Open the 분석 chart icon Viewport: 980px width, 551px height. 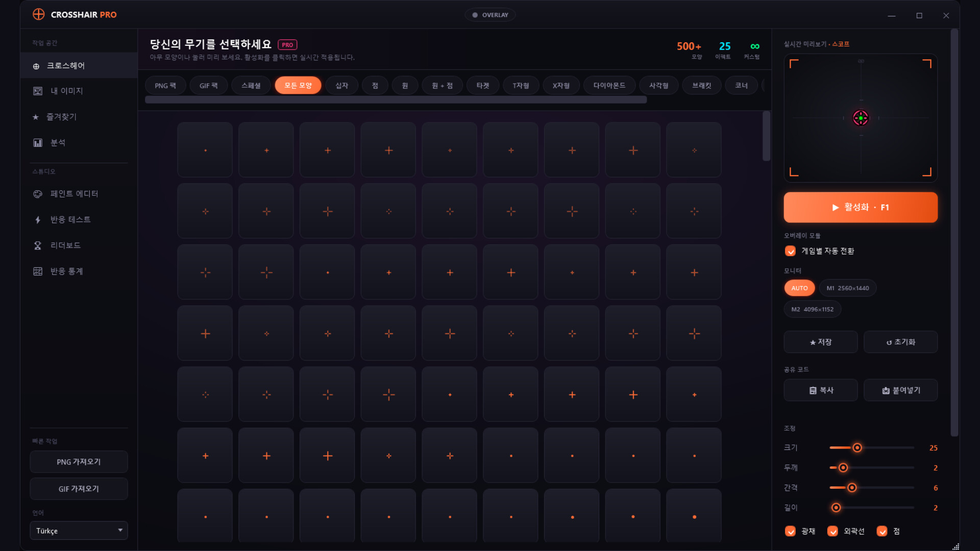[38, 143]
